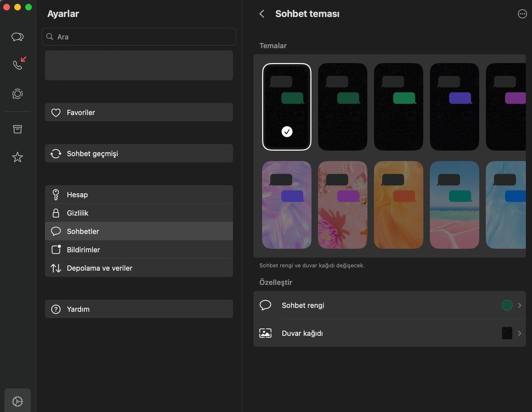Click the green Sohbet rengi color swatch
532x412 pixels.
click(x=507, y=305)
